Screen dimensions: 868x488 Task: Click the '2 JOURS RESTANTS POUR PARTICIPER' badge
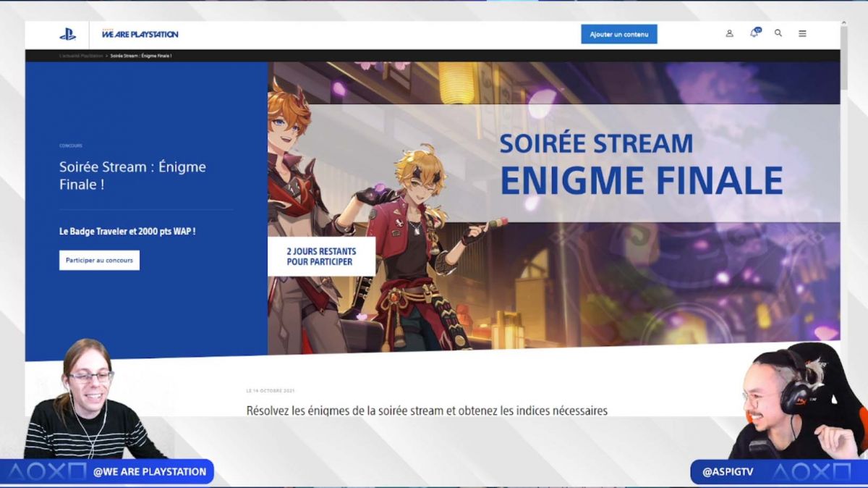321,256
